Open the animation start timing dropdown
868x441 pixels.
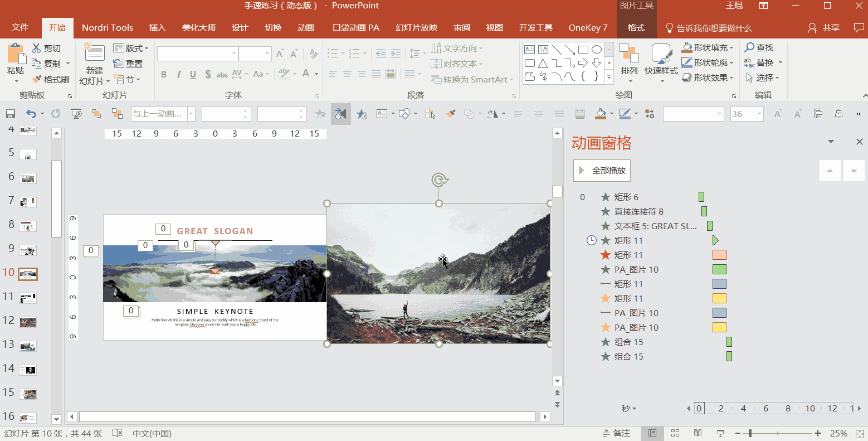[x=191, y=114]
